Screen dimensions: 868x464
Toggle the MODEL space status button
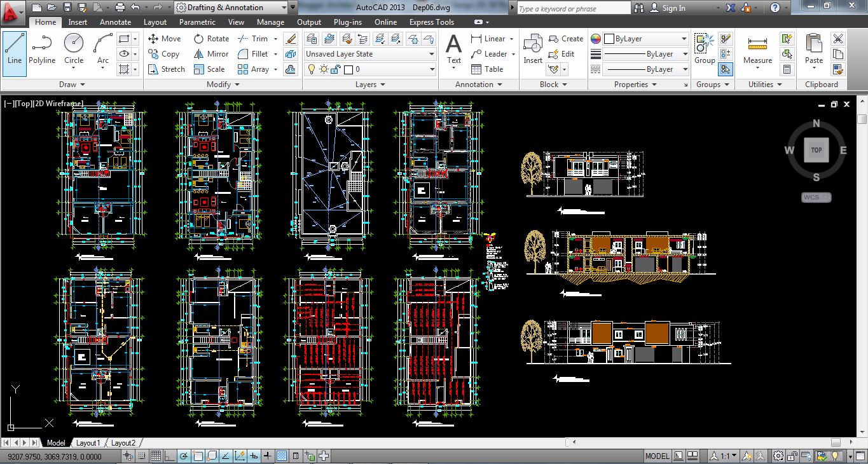point(657,456)
